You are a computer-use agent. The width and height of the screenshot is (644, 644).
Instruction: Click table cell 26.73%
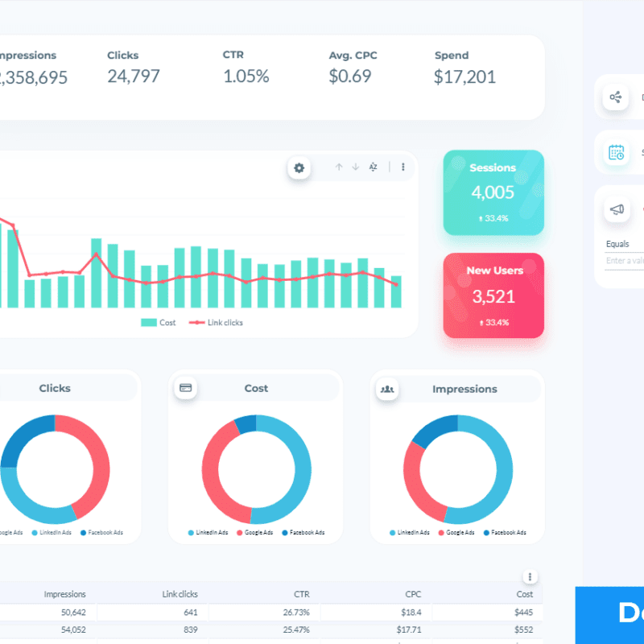point(296,613)
